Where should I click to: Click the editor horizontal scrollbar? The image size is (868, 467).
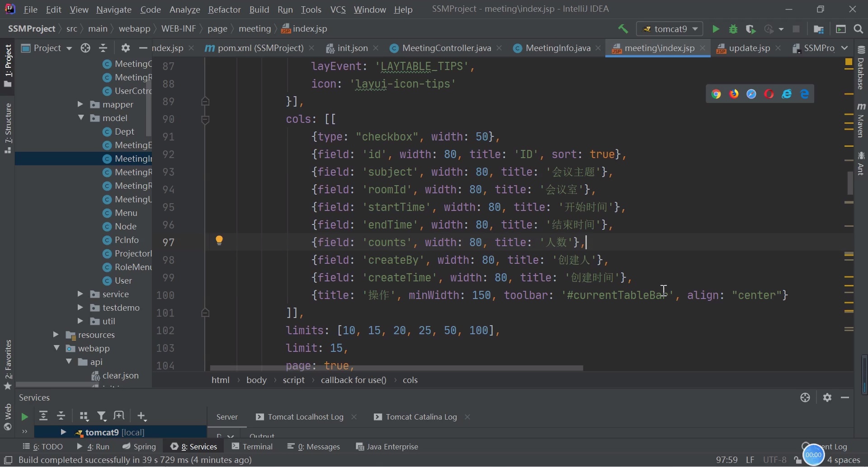(396, 368)
